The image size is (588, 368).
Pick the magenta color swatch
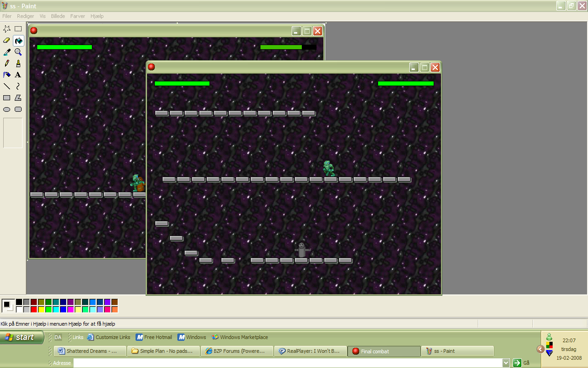[x=70, y=310]
